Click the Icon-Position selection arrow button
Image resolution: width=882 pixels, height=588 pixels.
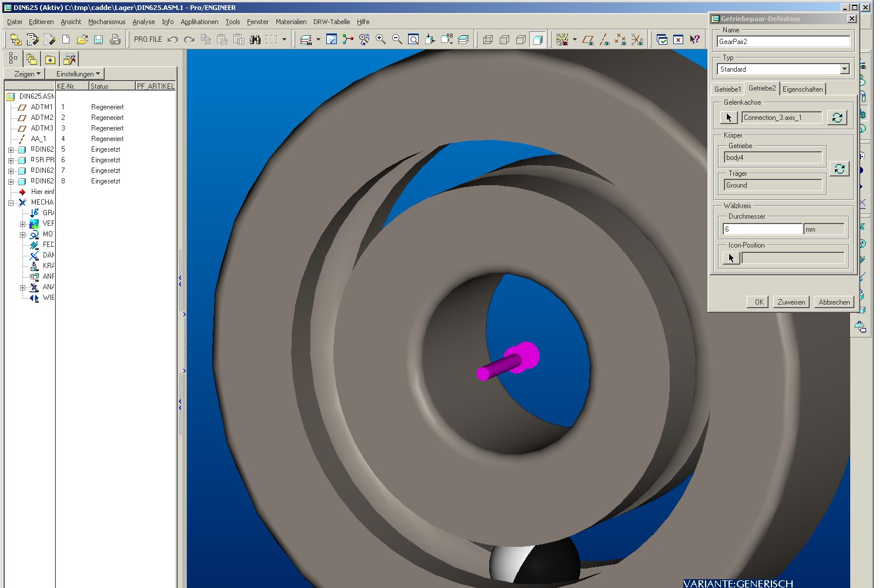731,258
